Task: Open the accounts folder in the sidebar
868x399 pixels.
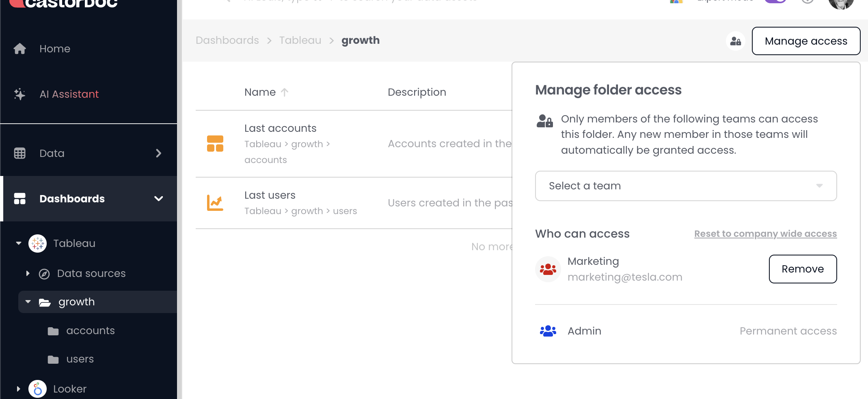Action: pyautogui.click(x=90, y=331)
